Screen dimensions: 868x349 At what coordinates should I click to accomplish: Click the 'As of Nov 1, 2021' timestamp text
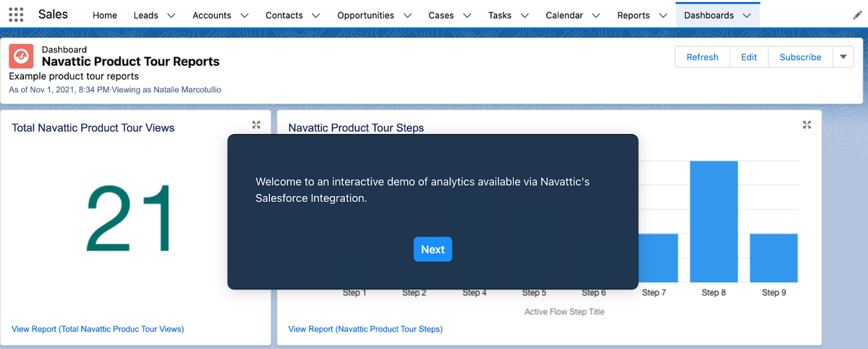coord(115,90)
